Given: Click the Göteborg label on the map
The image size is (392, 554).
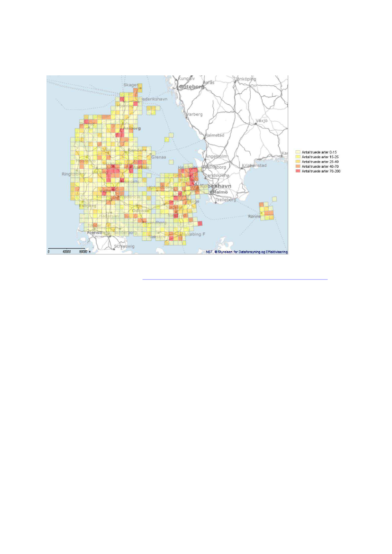Looking at the screenshot, I should (x=191, y=87).
